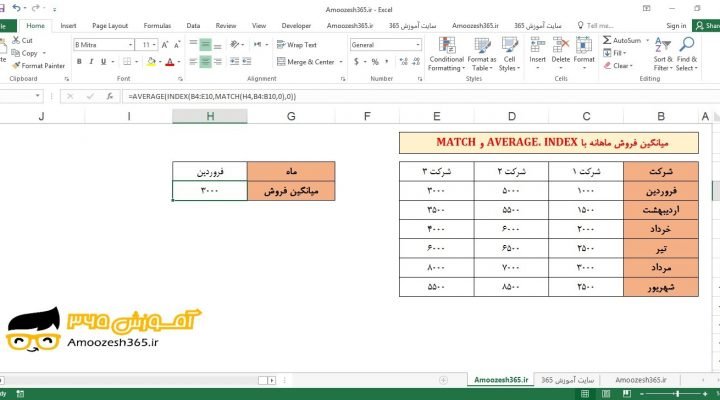Open the B Mitra font name dropdown
The image size is (720, 400).
[130, 45]
